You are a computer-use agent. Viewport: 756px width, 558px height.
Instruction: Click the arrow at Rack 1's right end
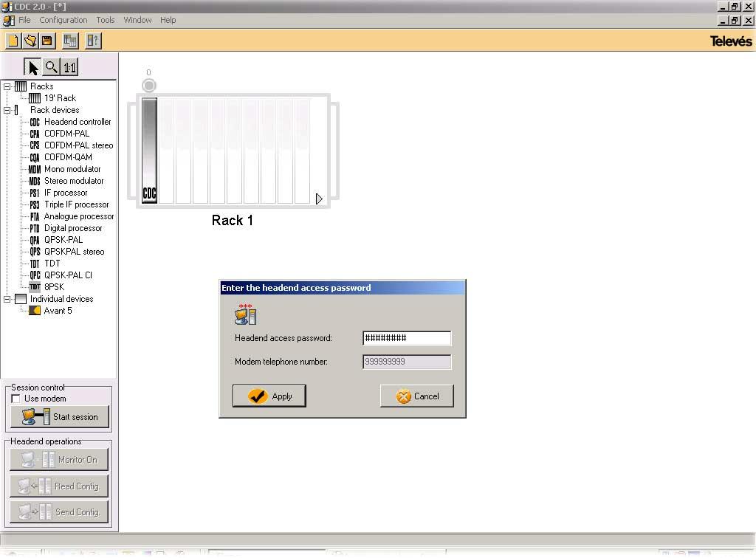tap(319, 199)
